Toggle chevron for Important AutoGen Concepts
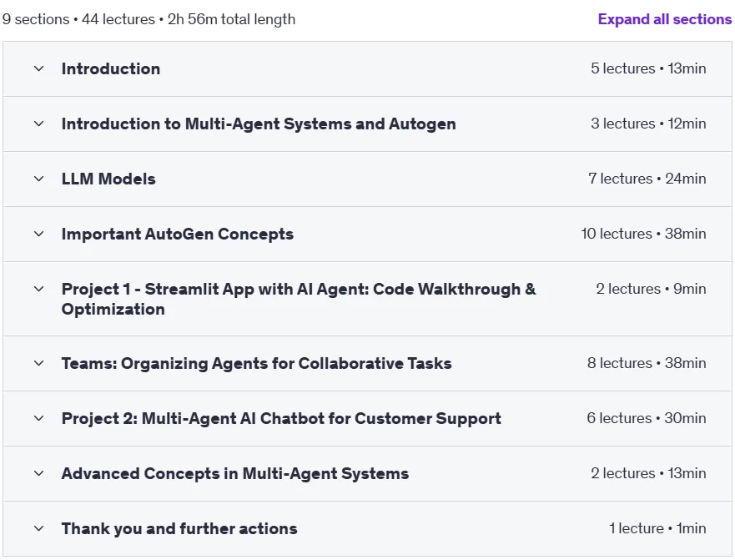735x560 pixels. click(39, 234)
